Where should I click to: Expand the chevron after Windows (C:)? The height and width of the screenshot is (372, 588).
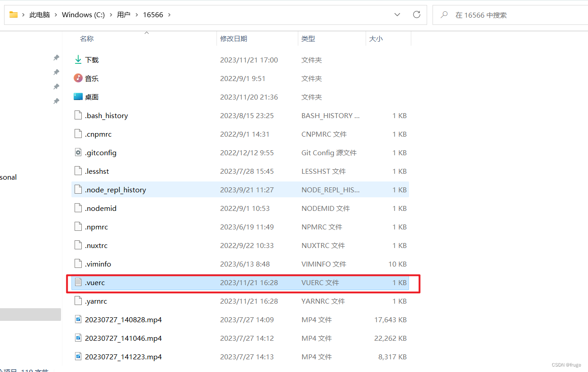tap(111, 14)
